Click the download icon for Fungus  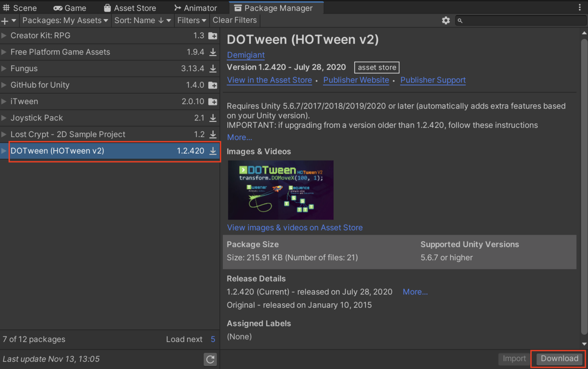213,69
